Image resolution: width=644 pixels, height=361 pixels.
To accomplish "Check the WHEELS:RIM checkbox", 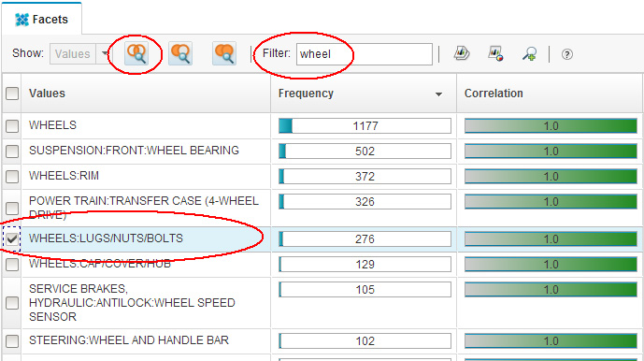I will (x=12, y=177).
